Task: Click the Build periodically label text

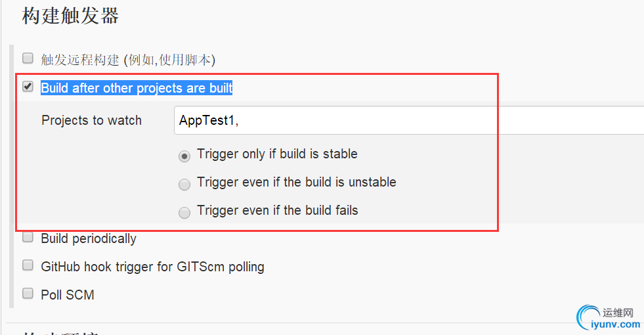Action: [89, 238]
